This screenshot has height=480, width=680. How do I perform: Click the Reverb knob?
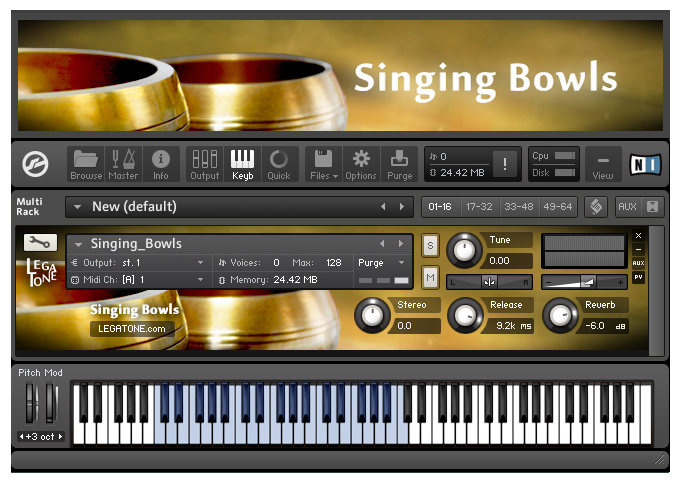coord(560,316)
